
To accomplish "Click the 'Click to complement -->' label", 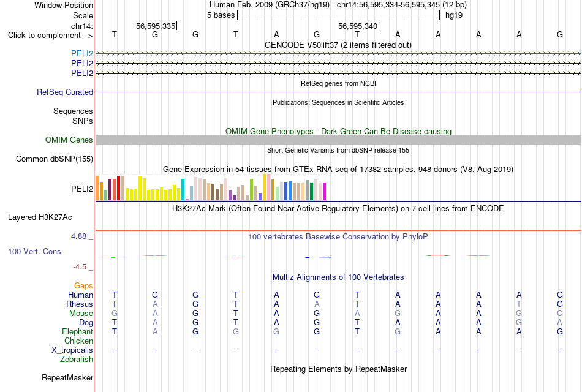I will [50, 36].
